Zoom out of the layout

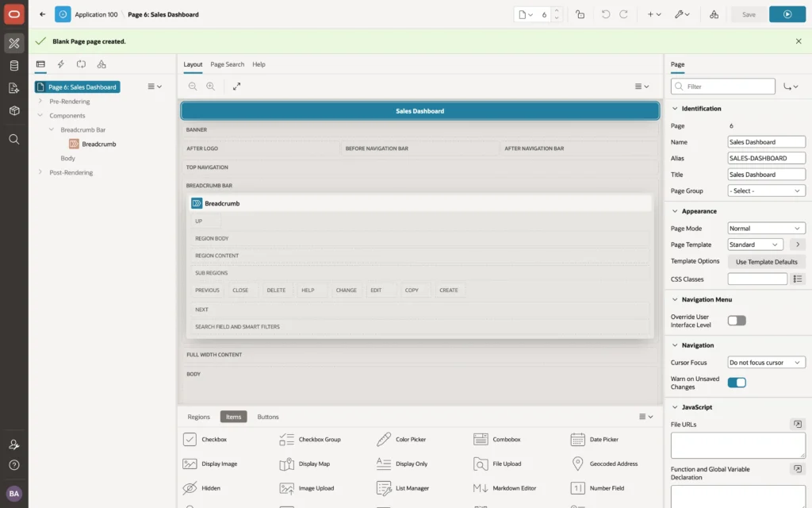coord(193,87)
